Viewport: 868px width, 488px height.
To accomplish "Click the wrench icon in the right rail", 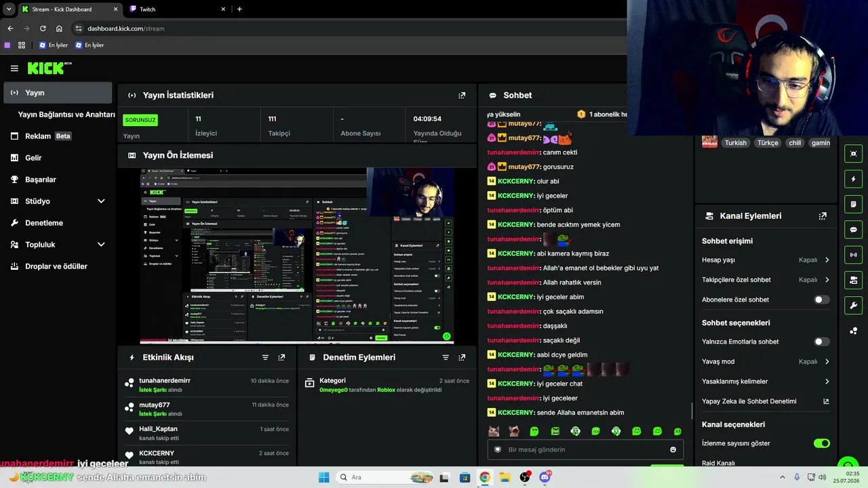I will click(x=853, y=305).
